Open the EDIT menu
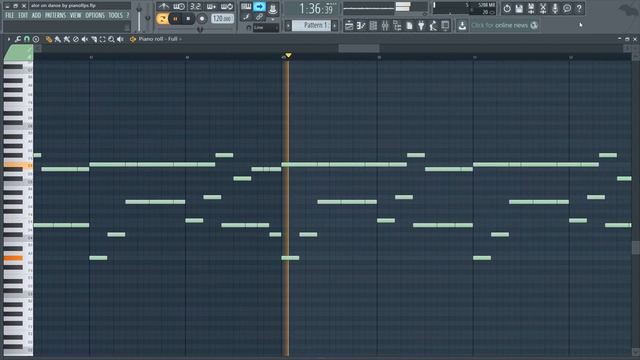The width and height of the screenshot is (640, 360). pos(23,16)
